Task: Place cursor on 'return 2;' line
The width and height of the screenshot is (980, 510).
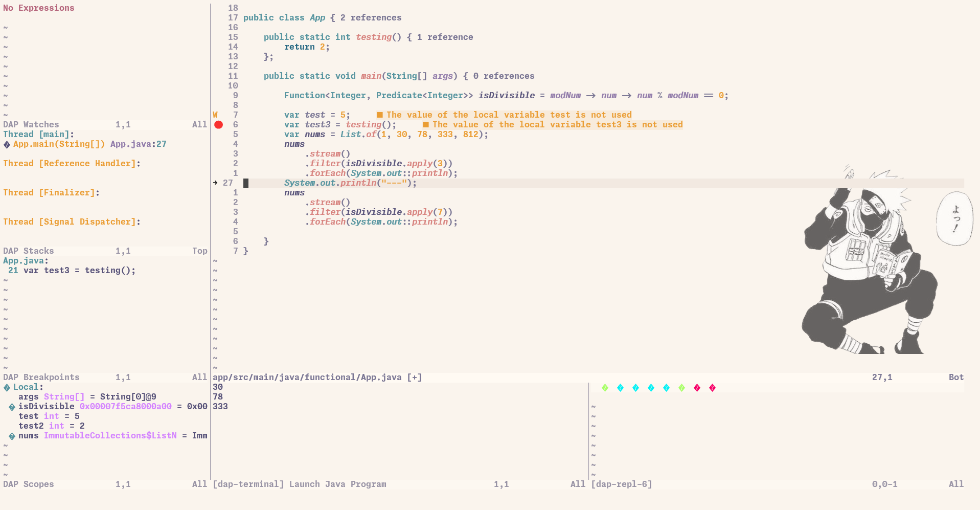Action: [307, 47]
